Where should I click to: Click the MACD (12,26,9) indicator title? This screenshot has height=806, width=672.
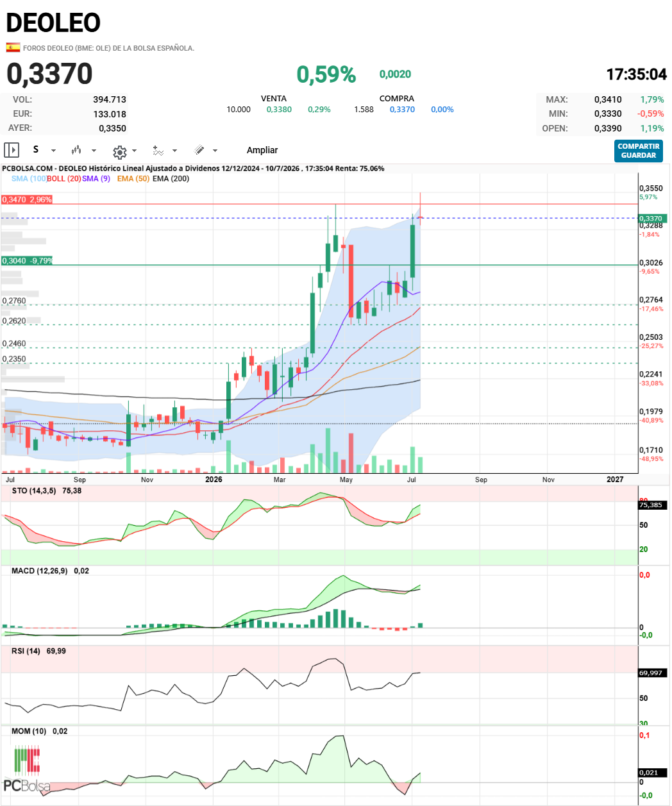[x=39, y=571]
